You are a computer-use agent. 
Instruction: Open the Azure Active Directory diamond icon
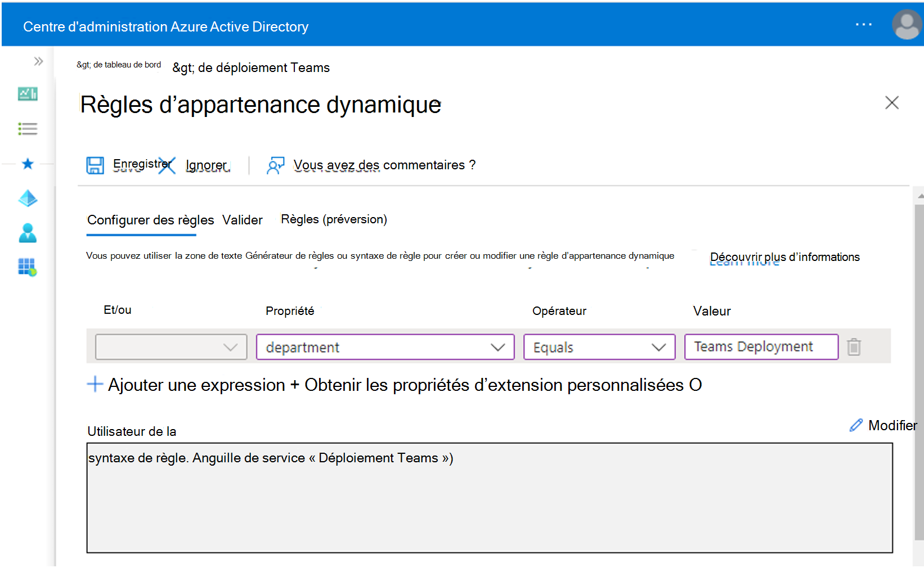28,199
